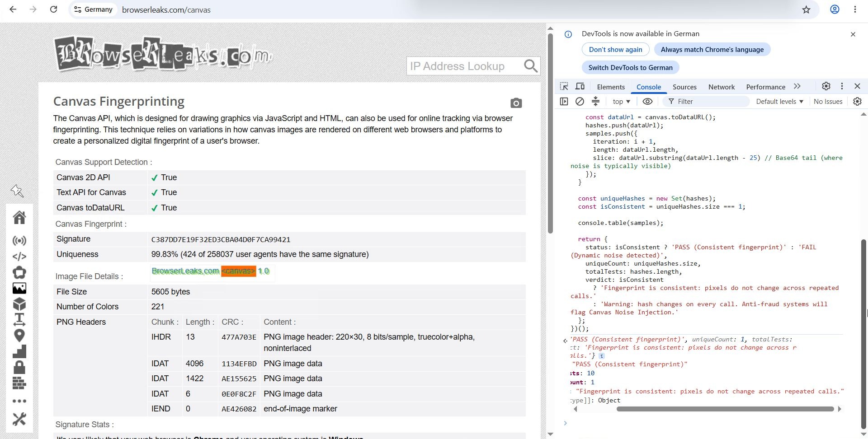Open the brick wall sidebar icon
The height and width of the screenshot is (439, 868).
19,383
